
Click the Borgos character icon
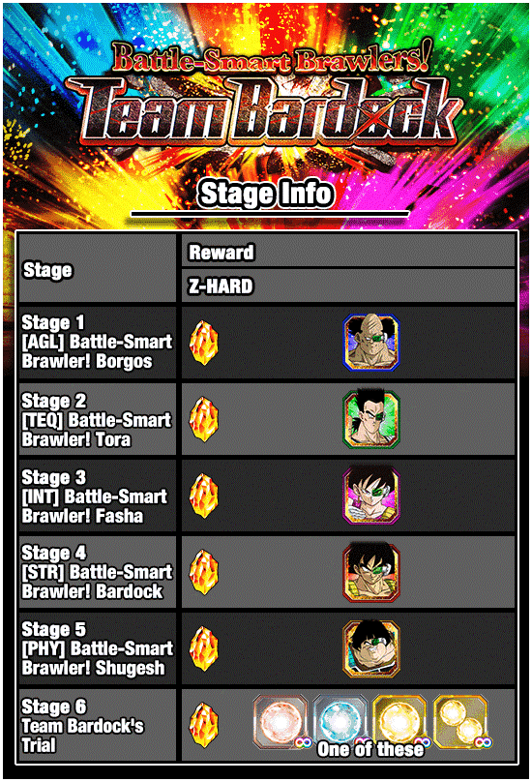click(371, 343)
